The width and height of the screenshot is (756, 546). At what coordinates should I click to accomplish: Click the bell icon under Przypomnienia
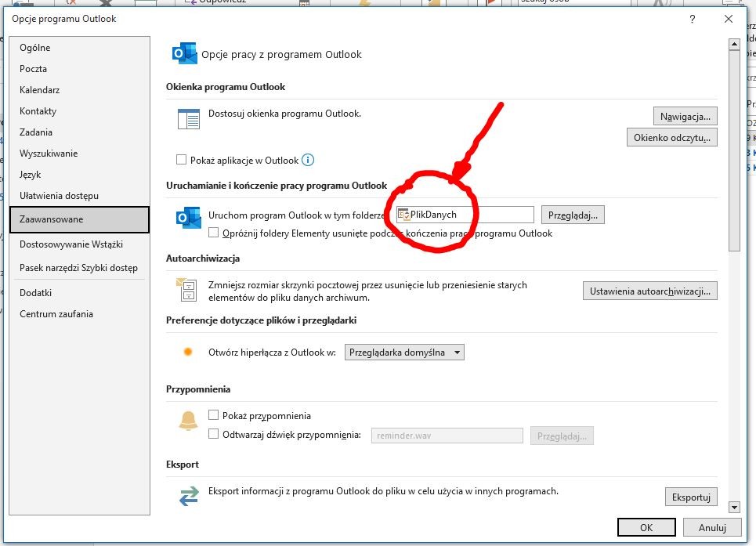coord(189,421)
